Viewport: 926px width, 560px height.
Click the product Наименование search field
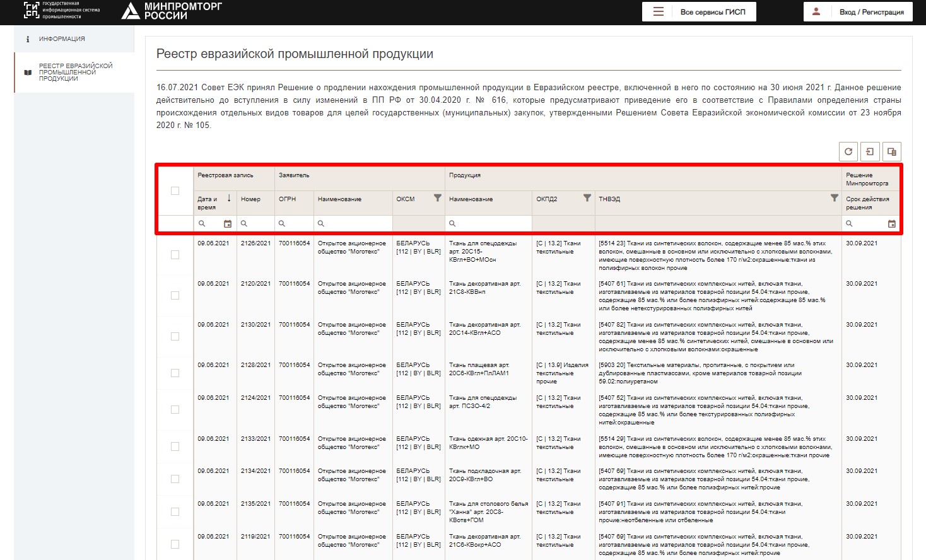(x=493, y=224)
